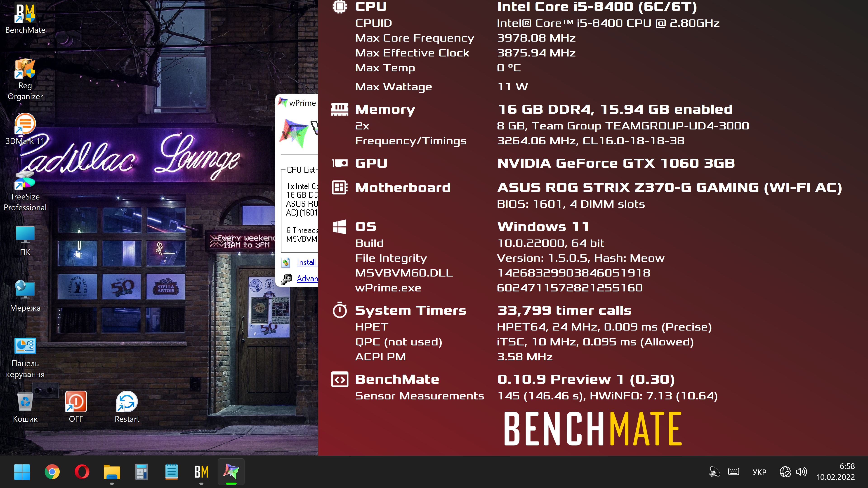
Task: Switch to BenchMate in taskbar
Action: tap(201, 472)
